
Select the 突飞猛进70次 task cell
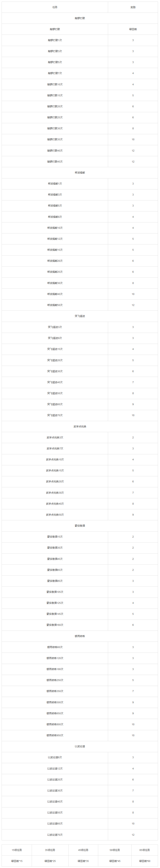(55, 415)
